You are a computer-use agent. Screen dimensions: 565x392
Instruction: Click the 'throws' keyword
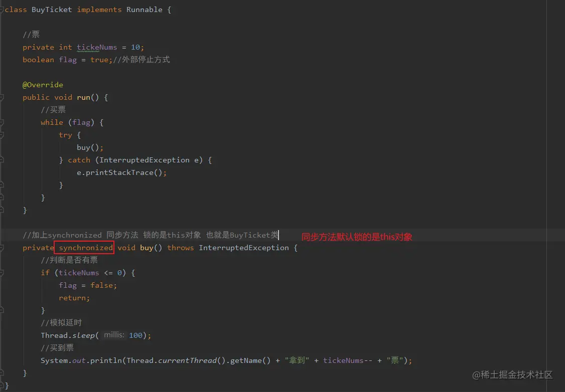180,248
